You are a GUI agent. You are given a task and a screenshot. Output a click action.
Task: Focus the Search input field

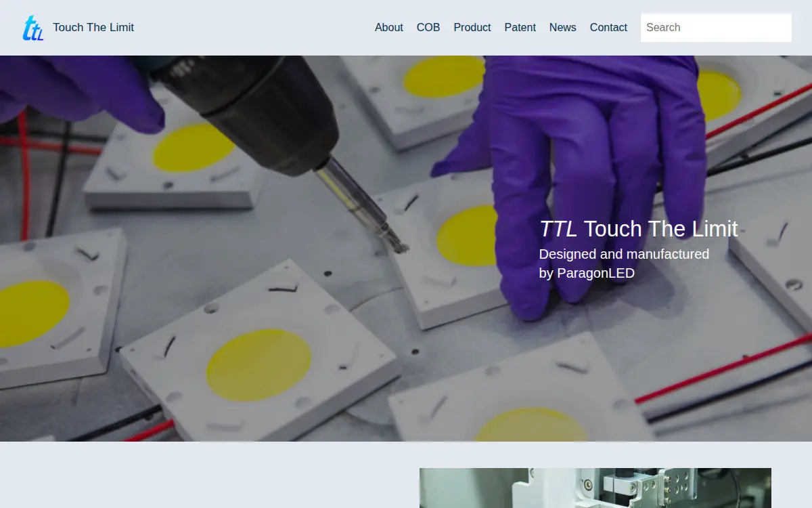(x=716, y=28)
